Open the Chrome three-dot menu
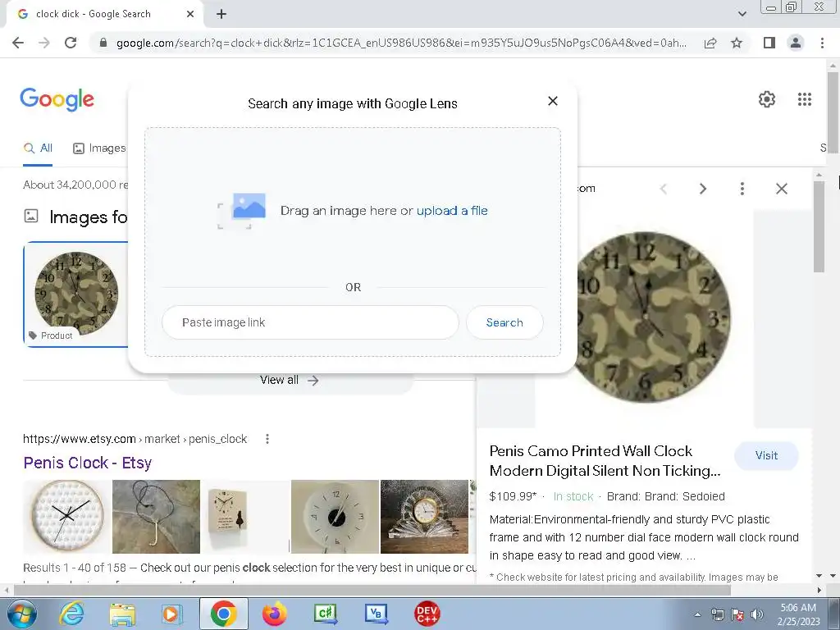This screenshot has width=840, height=630. click(x=822, y=43)
